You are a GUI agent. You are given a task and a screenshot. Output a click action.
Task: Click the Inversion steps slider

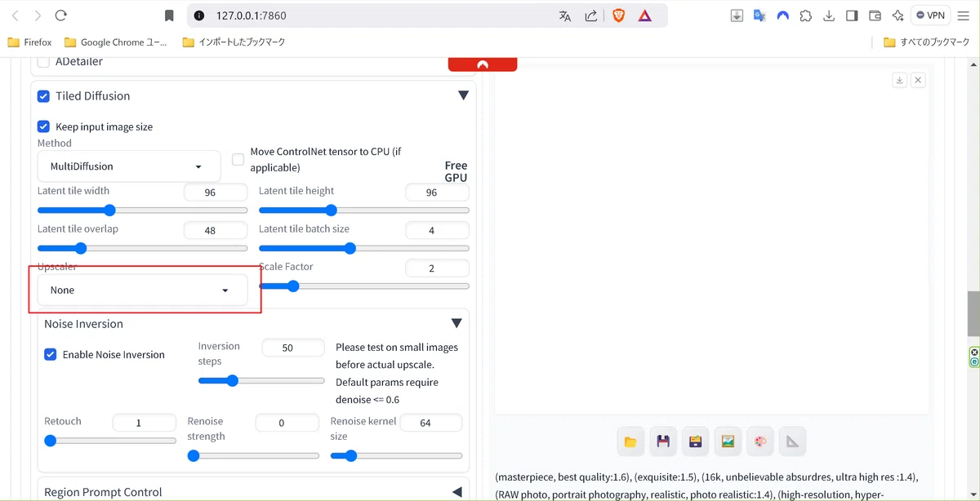tap(261, 380)
